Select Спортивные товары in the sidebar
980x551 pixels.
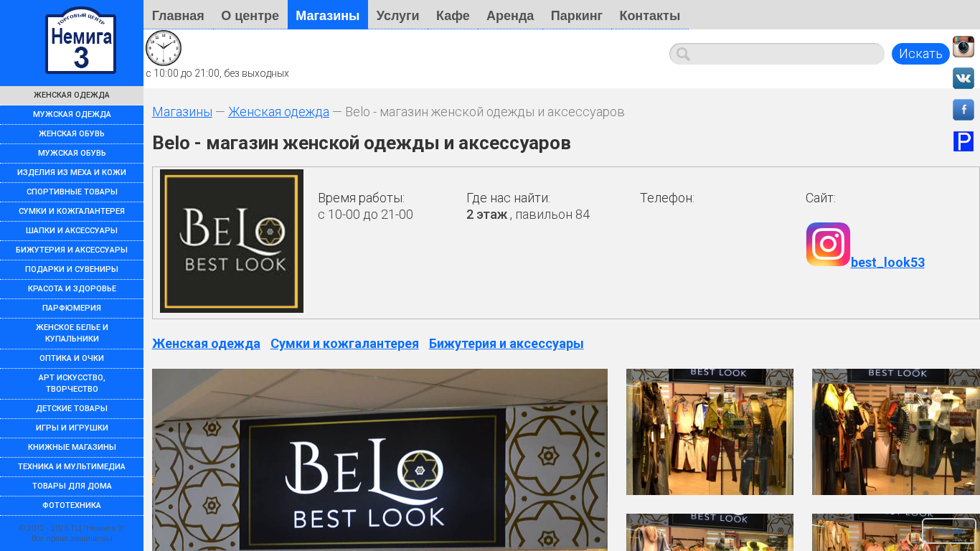[72, 192]
